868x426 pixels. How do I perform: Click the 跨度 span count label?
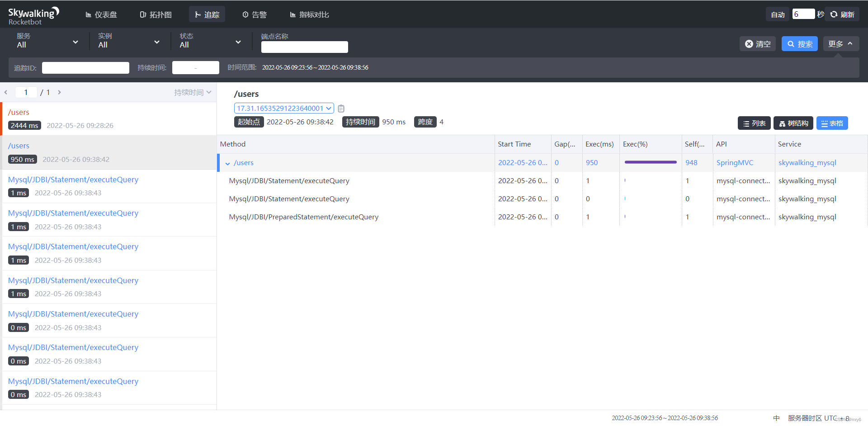(x=425, y=122)
